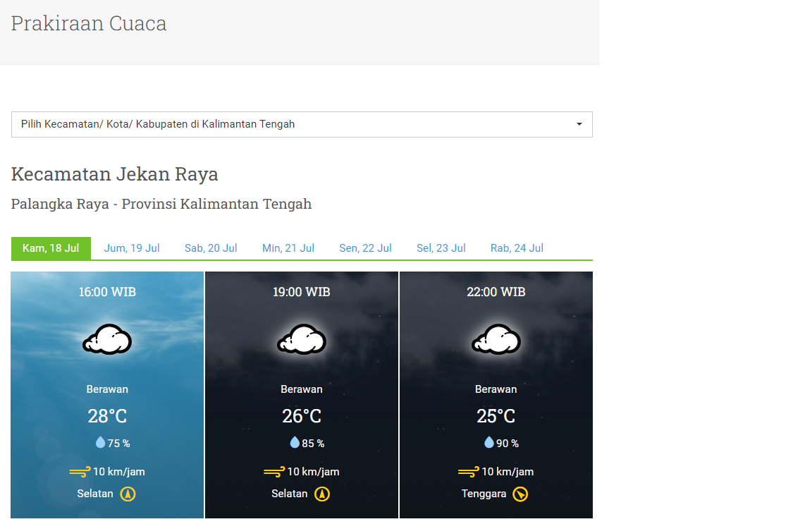Click 10 km/jam wind speed at 19:00

tap(313, 473)
